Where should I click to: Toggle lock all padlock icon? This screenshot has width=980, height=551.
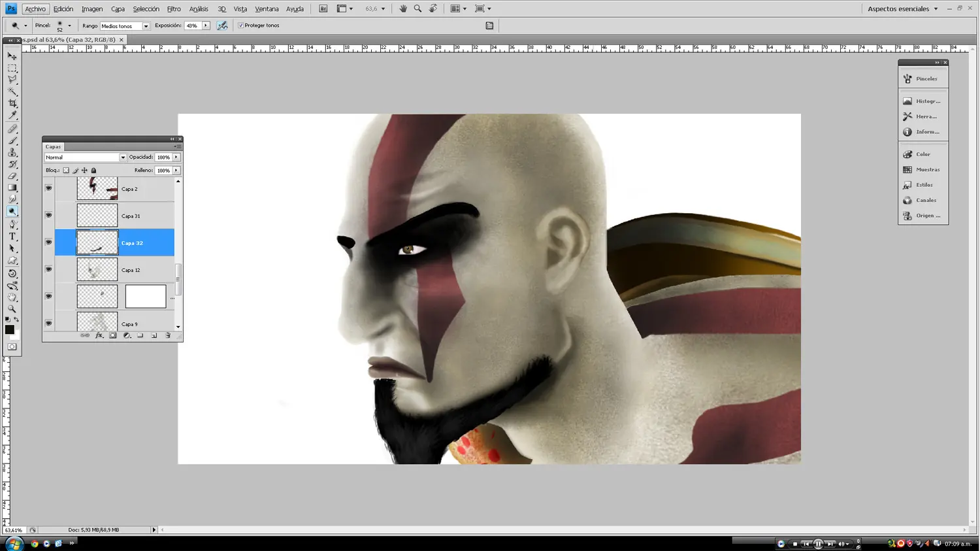[x=93, y=171]
